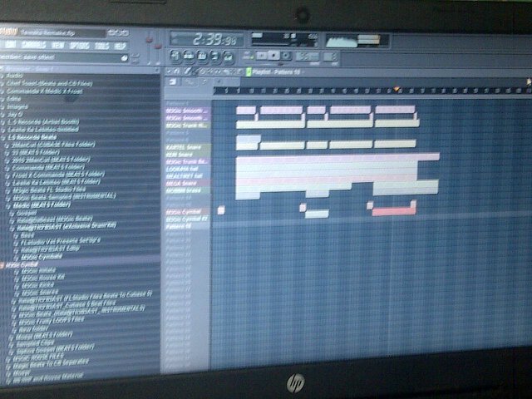Select the playlist pencil draw tool

[x=187, y=71]
